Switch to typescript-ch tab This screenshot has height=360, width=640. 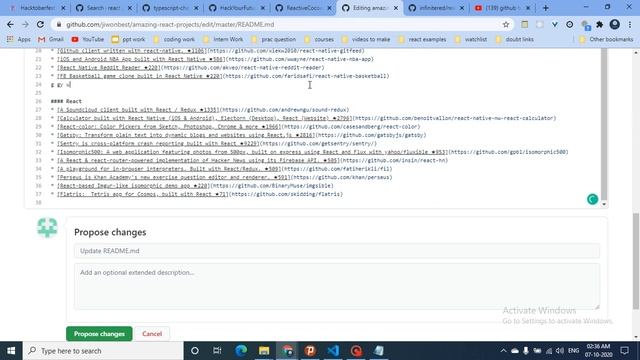coord(171,8)
